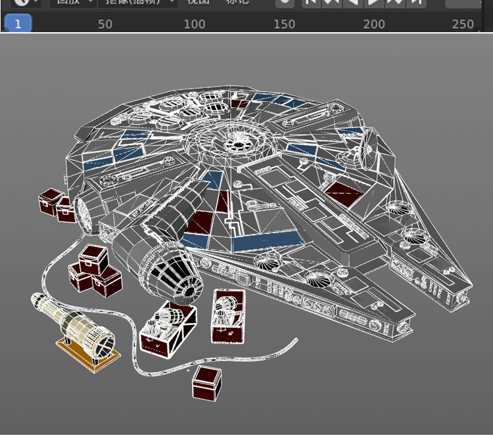Play the animation in reverse

[x=353, y=3]
